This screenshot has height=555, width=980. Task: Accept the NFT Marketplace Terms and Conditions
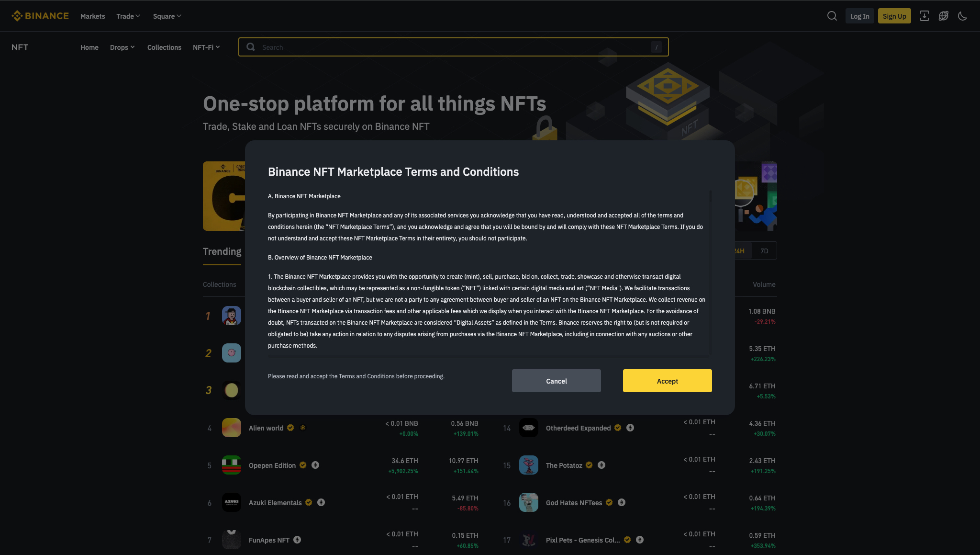(x=667, y=381)
